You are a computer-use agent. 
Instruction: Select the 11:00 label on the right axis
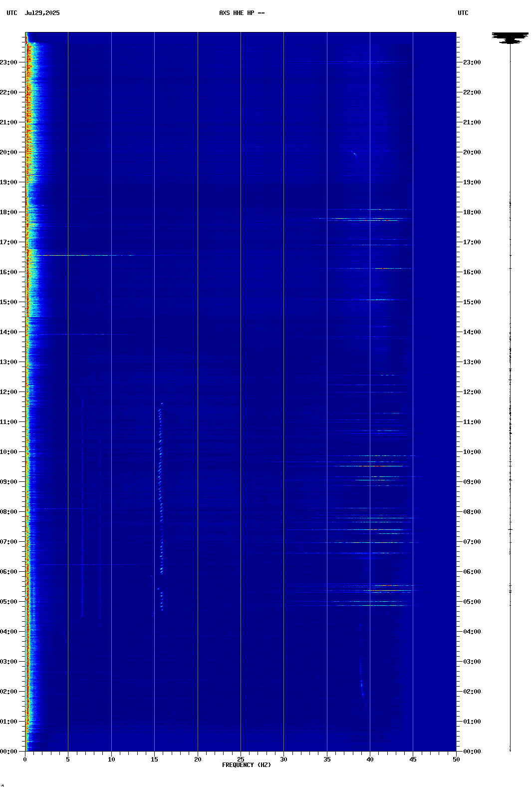[x=472, y=422]
